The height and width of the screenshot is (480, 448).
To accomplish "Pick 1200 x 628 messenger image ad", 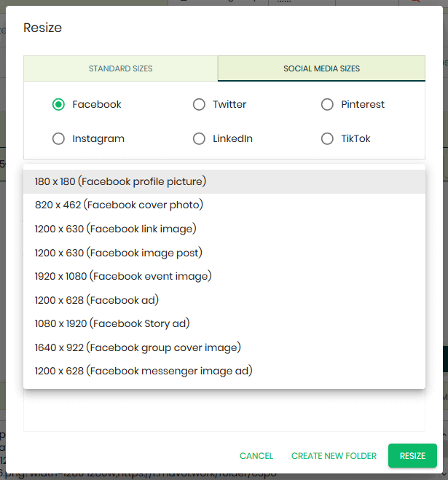I will (x=224, y=371).
